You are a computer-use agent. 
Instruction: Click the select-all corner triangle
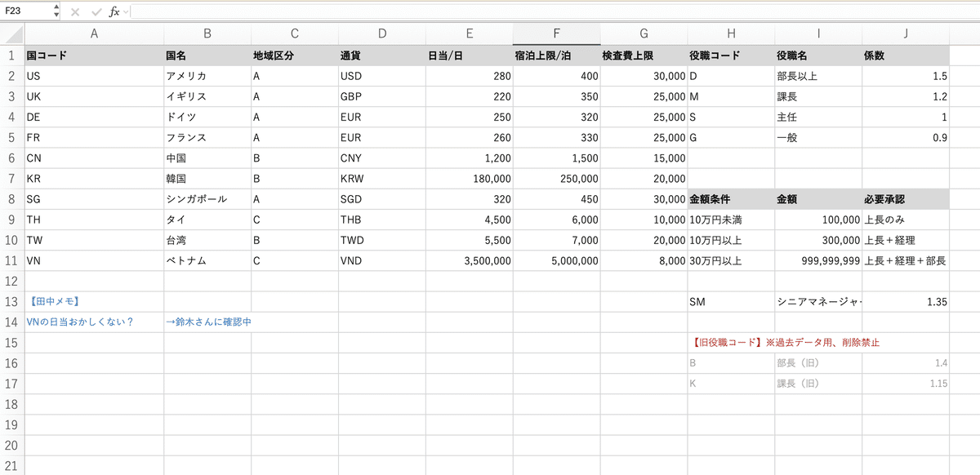point(12,34)
